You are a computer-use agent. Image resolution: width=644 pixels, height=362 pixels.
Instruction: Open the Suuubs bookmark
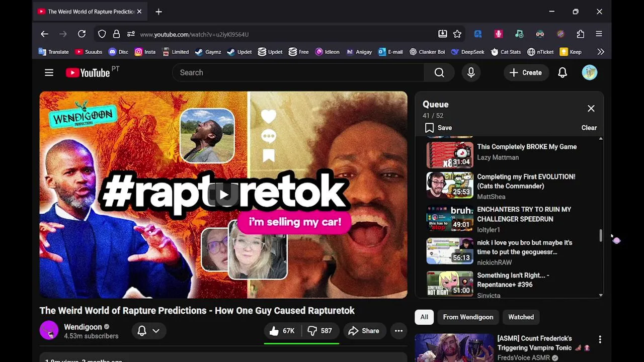(89, 52)
